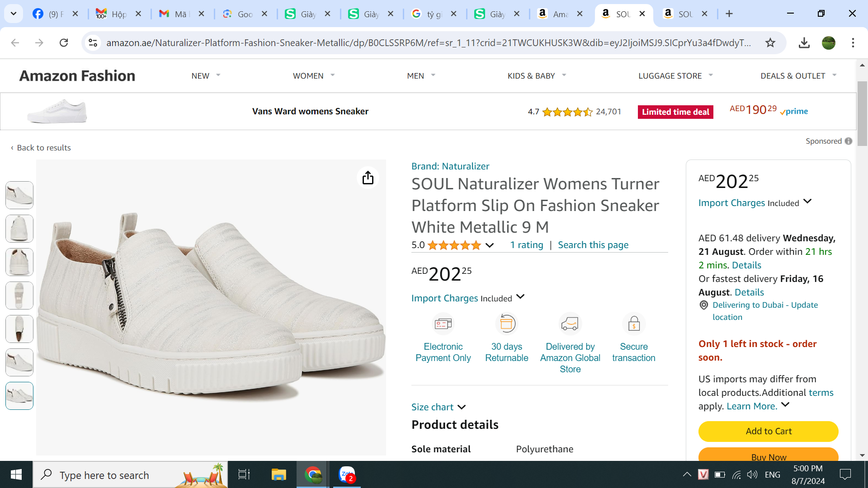Click the Sponsored info icon
The image size is (868, 488).
coord(849,141)
